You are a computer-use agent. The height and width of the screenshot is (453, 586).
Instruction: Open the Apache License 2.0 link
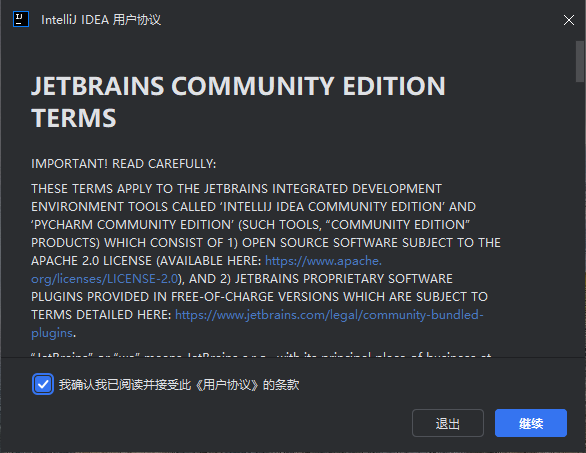323,261
